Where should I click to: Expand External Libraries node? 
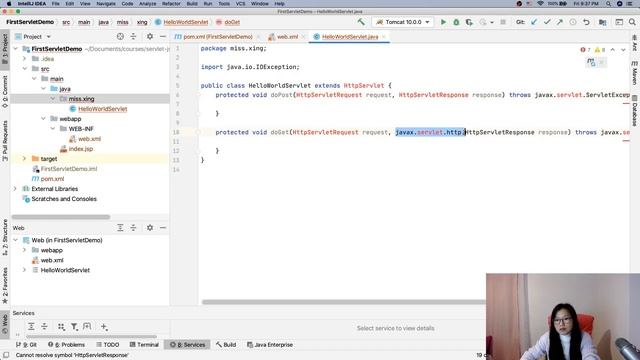point(16,189)
